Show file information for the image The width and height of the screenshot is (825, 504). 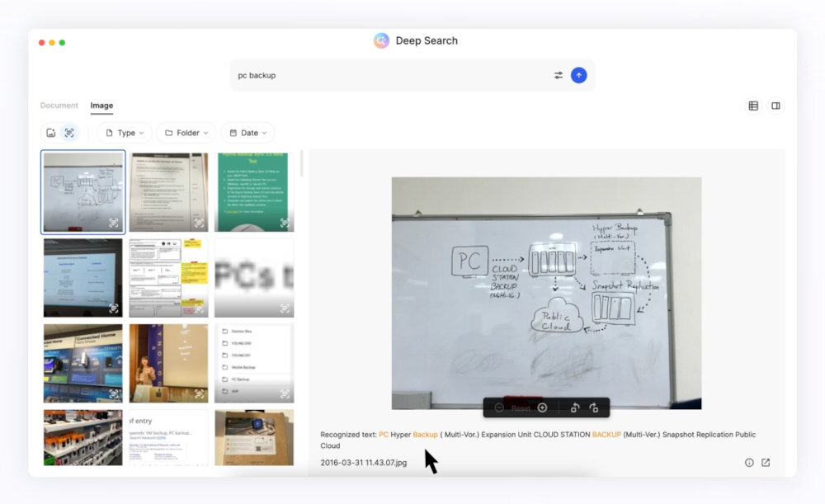point(749,463)
